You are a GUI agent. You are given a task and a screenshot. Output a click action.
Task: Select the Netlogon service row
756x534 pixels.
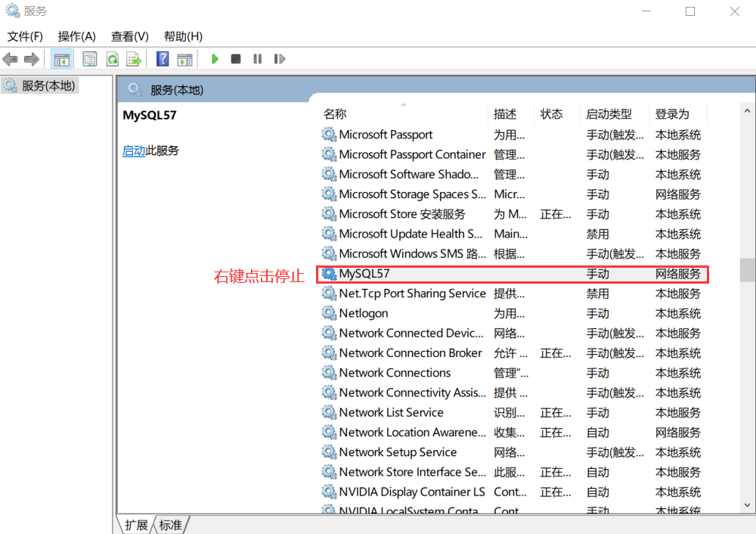click(x=513, y=313)
